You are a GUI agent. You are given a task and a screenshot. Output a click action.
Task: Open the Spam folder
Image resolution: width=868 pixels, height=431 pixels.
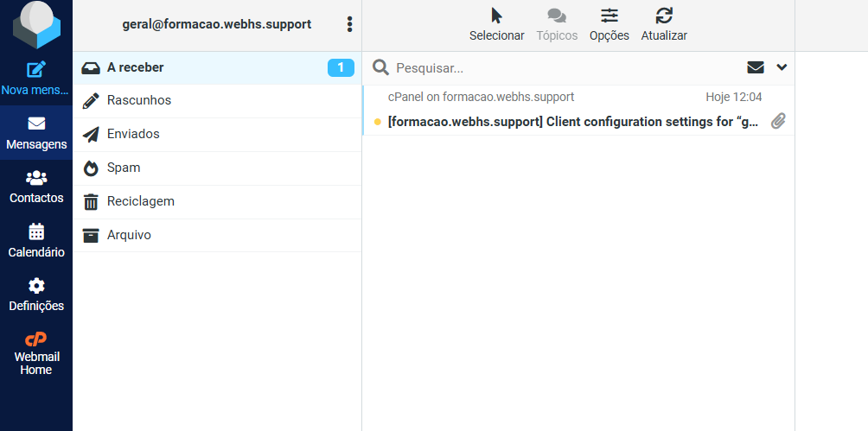click(124, 168)
